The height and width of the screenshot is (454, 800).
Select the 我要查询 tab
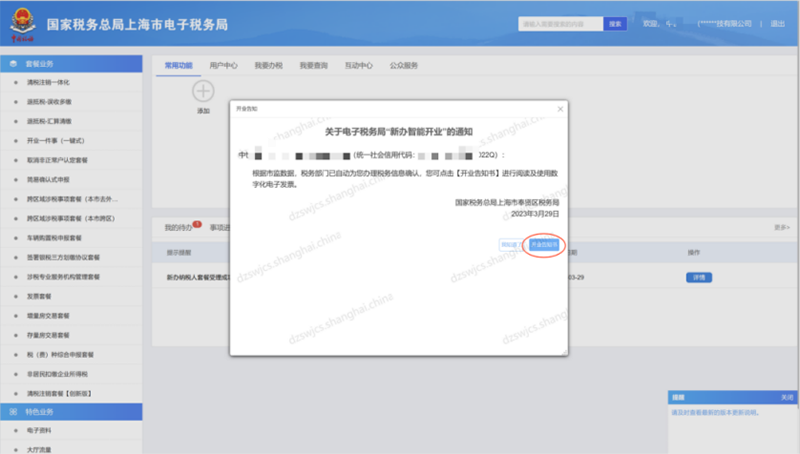click(x=313, y=65)
